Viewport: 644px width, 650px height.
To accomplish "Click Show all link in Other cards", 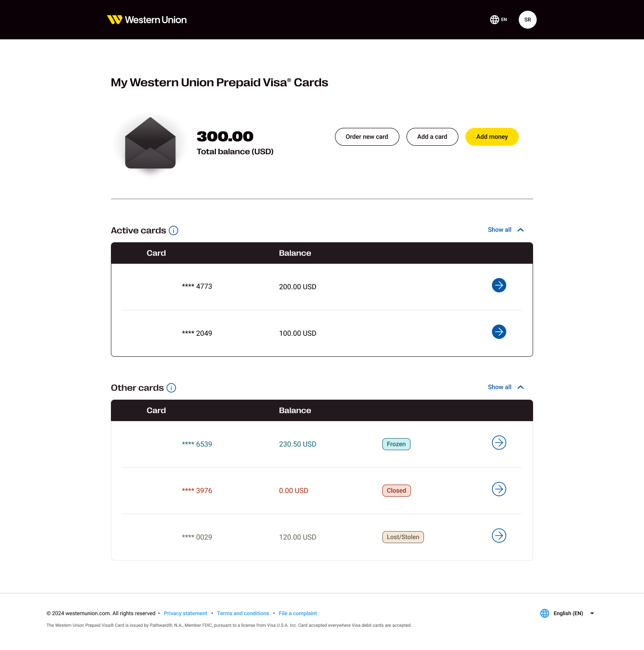I will 500,387.
